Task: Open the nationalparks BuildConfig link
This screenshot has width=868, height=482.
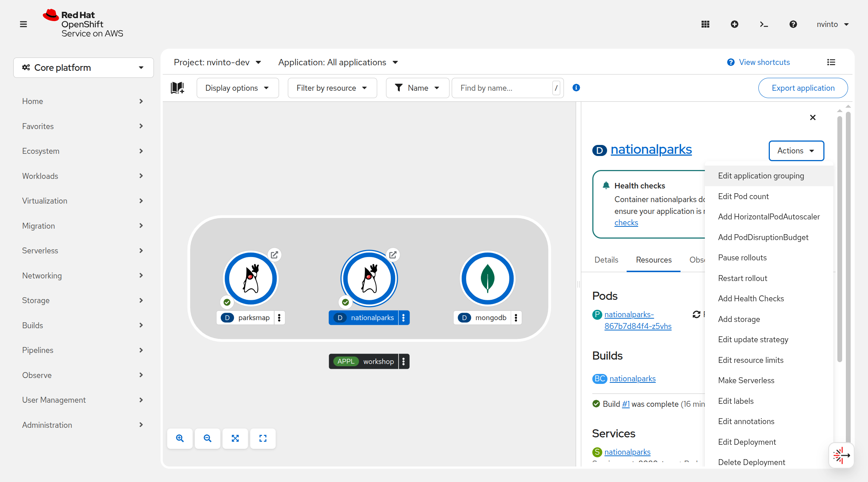Action: tap(633, 379)
